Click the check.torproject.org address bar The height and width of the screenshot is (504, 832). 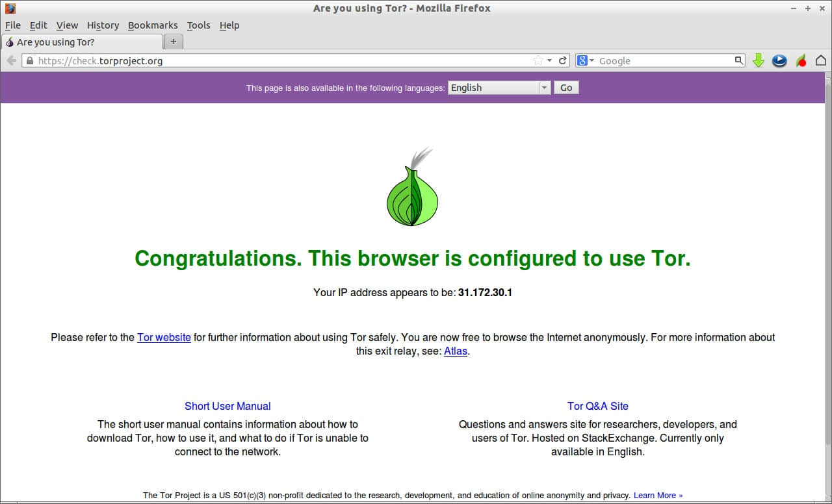[x=279, y=60]
